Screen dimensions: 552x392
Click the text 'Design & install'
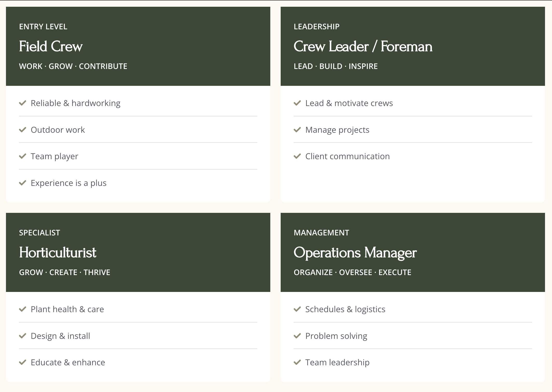click(60, 336)
